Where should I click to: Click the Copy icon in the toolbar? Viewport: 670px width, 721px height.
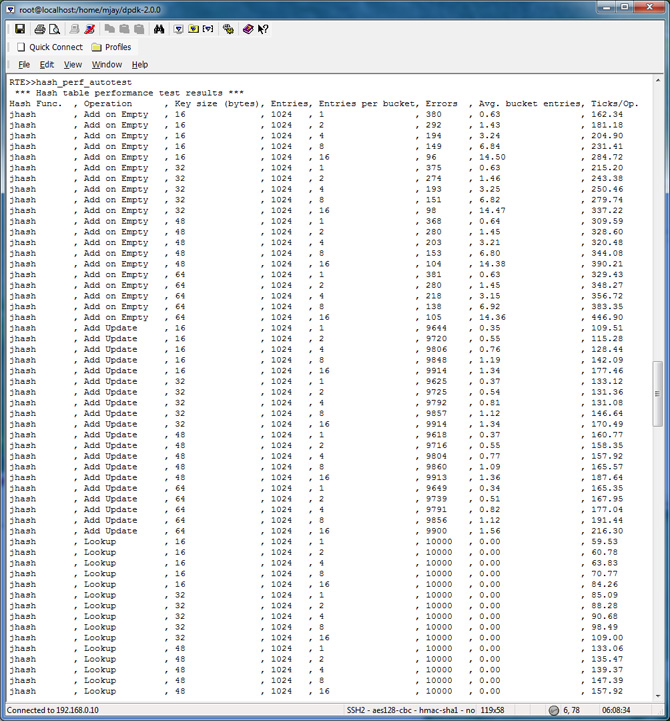pos(109,29)
